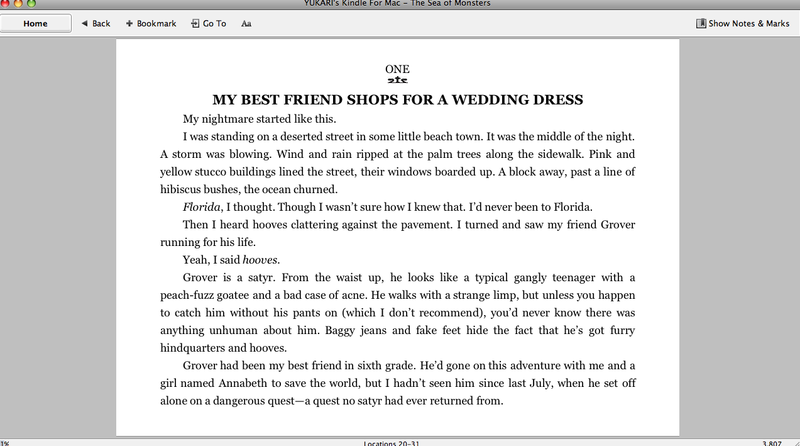Image resolution: width=800 pixels, height=446 pixels.
Task: Click the italic word hooves
Action: pos(260,260)
